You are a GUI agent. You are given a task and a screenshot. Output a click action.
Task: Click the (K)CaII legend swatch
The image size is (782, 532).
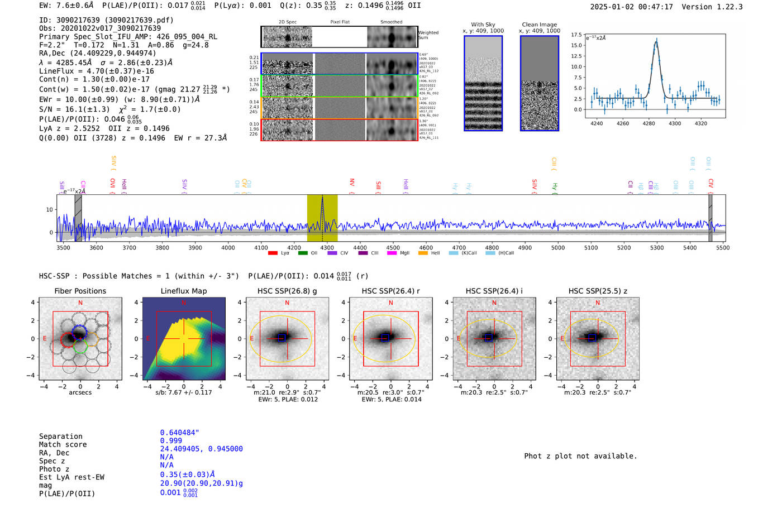pyautogui.click(x=454, y=253)
